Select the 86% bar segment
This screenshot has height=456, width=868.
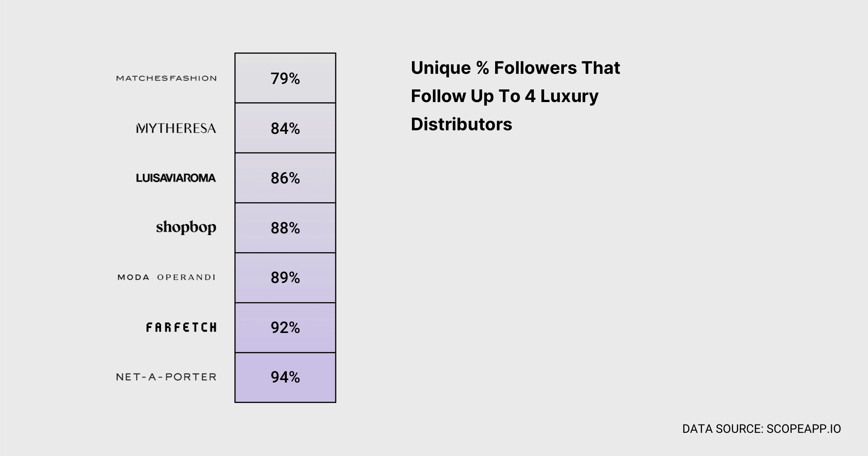(x=285, y=178)
